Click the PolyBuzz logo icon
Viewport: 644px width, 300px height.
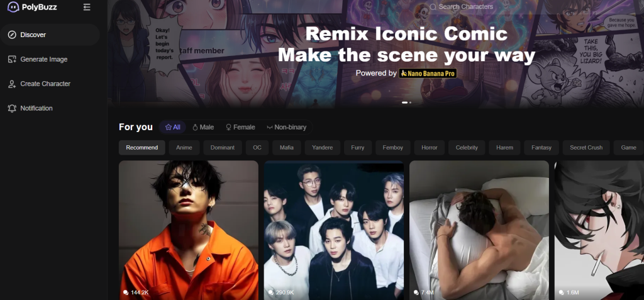click(x=13, y=7)
